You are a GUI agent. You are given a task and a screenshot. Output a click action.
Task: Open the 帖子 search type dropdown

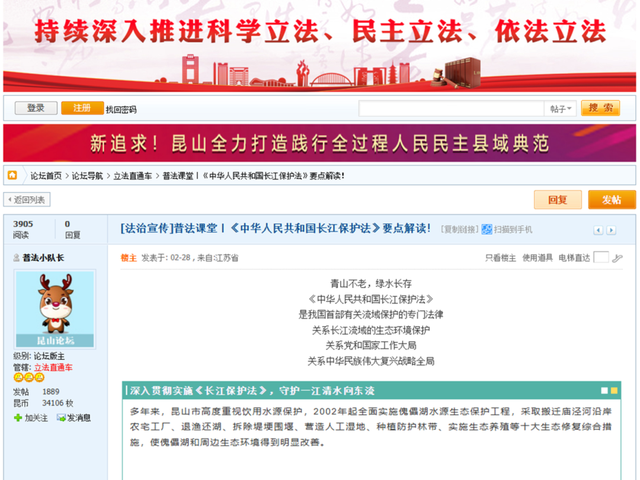[x=560, y=108]
